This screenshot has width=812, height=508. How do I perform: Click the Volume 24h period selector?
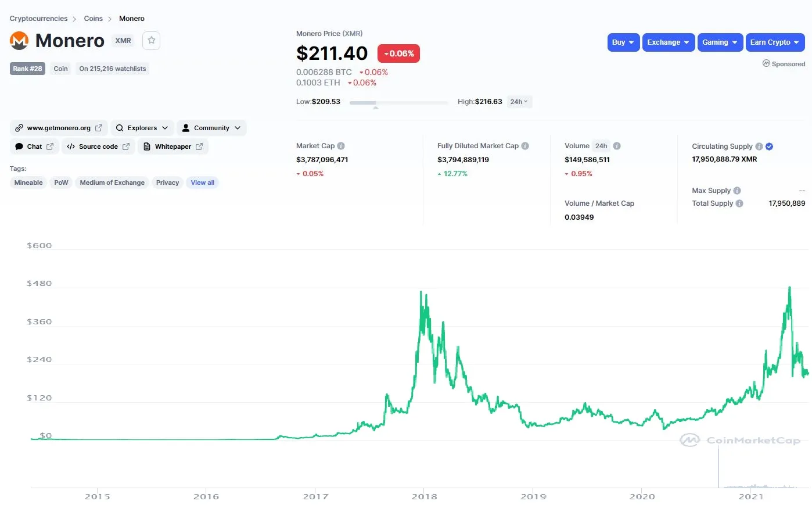[x=601, y=146]
